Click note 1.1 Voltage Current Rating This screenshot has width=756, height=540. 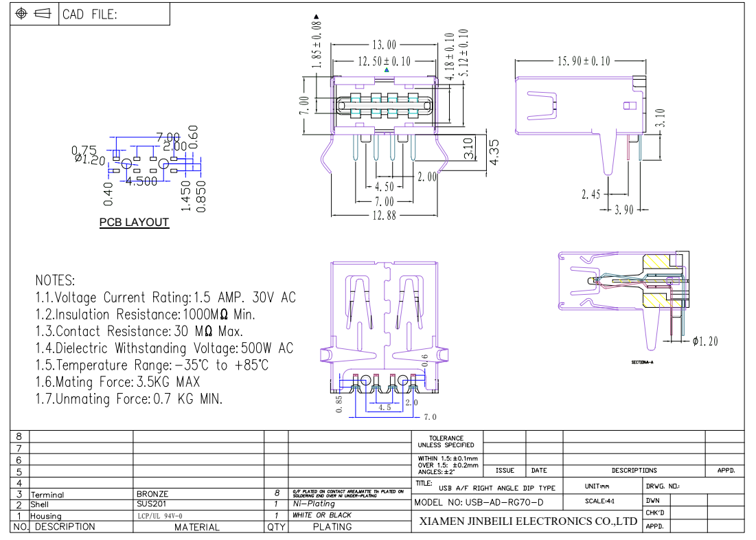click(165, 297)
